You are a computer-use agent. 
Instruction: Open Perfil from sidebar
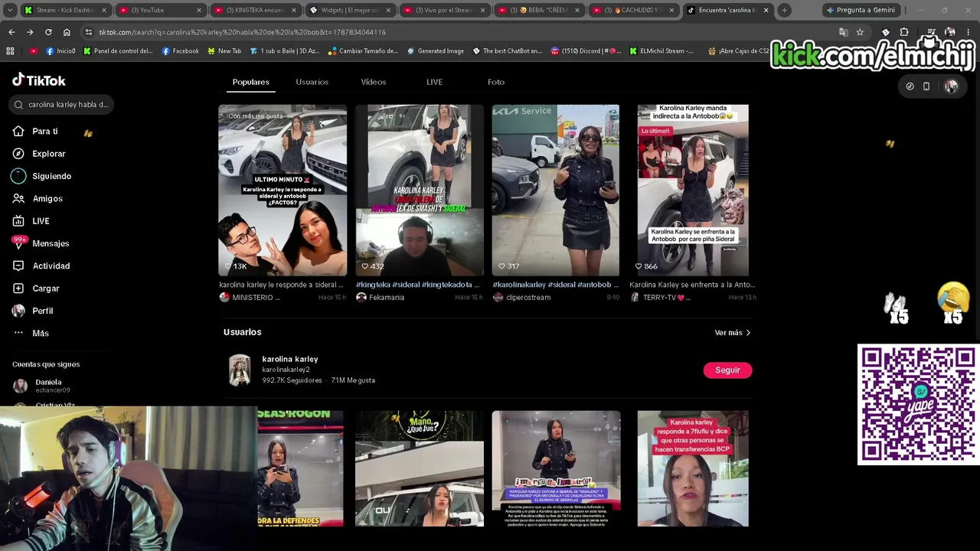pos(42,311)
